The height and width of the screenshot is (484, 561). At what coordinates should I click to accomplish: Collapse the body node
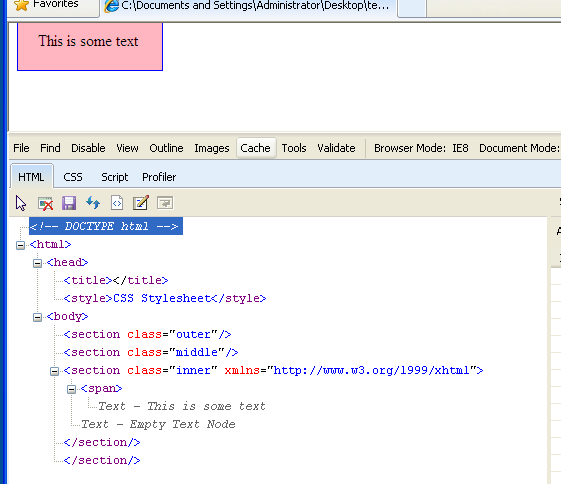pyautogui.click(x=38, y=317)
